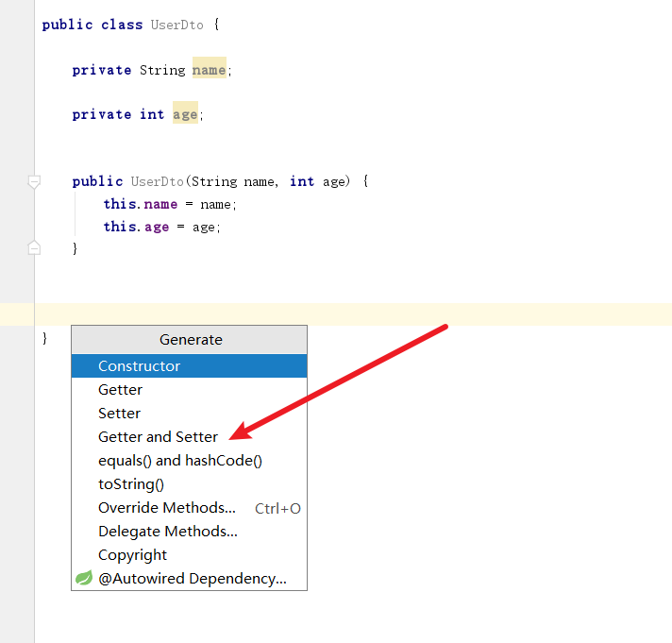Open Delegate Methods... option
This screenshot has width=672, height=643.
[x=167, y=532]
